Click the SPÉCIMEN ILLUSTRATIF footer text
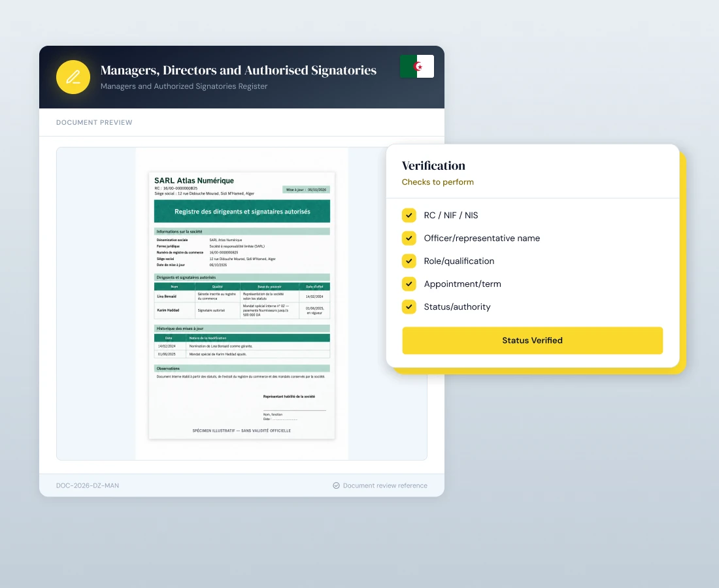 242,431
